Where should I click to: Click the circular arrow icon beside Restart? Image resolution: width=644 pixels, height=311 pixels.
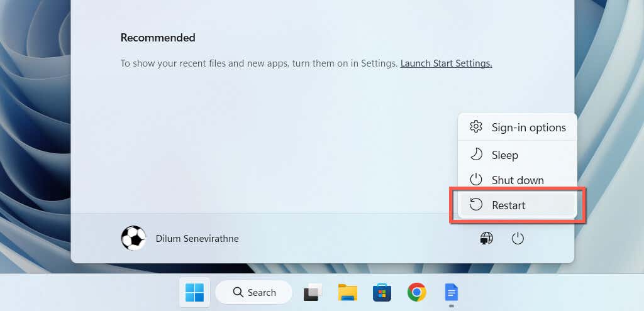476,205
